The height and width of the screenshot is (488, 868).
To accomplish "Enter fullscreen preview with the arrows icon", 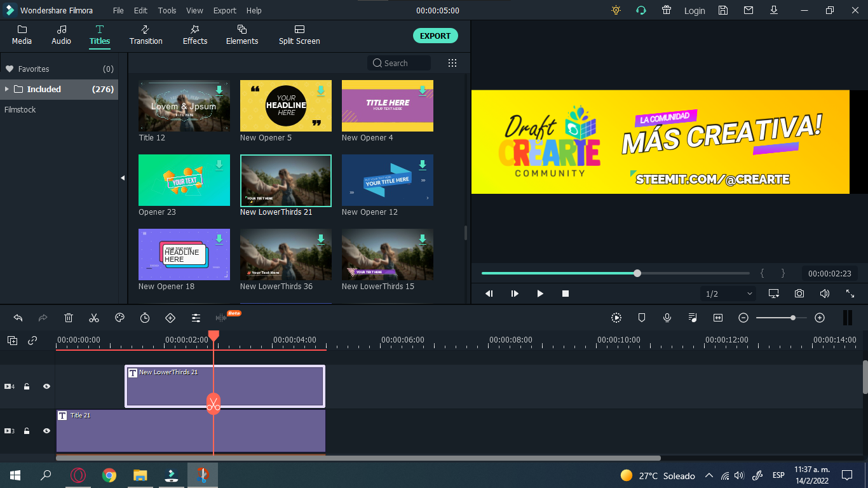I will click(x=850, y=294).
